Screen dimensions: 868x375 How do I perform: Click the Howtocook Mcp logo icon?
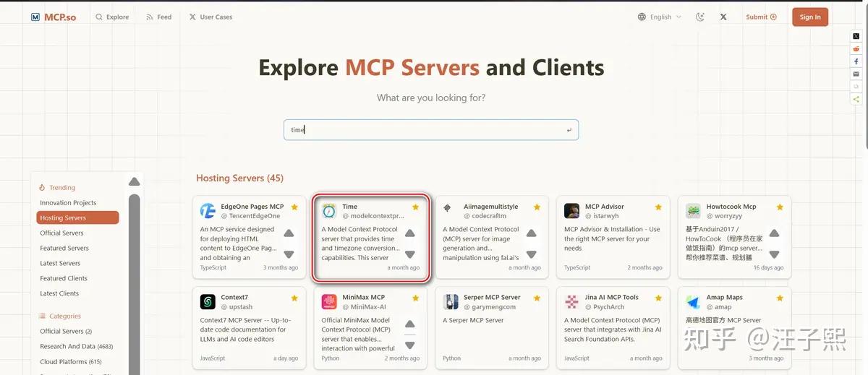click(693, 211)
